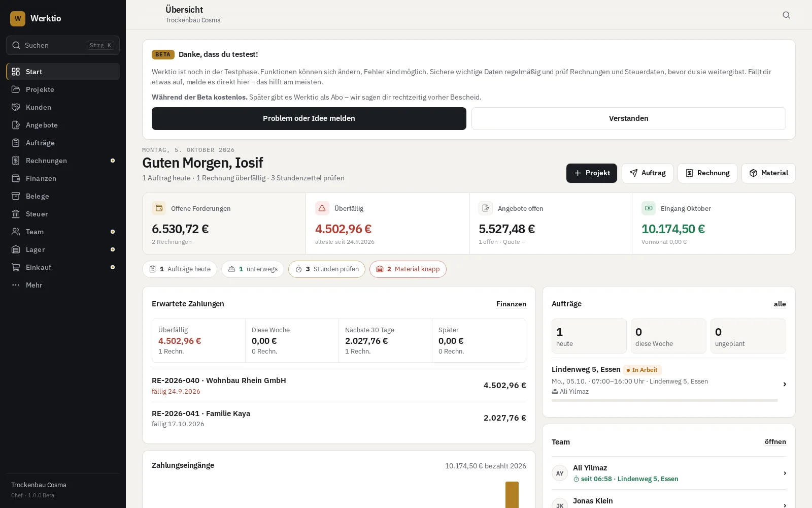
Task: Expand the Mehr menu in sidebar
Action: click(x=63, y=285)
